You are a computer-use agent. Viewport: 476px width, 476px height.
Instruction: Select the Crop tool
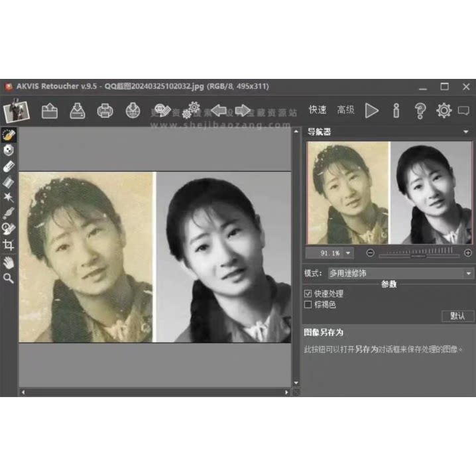tap(9, 245)
